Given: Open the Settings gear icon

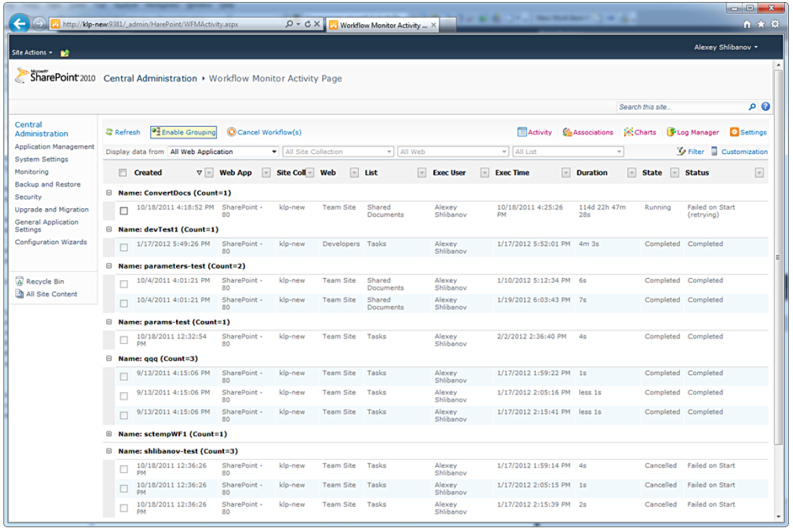Looking at the screenshot, I should [x=734, y=132].
